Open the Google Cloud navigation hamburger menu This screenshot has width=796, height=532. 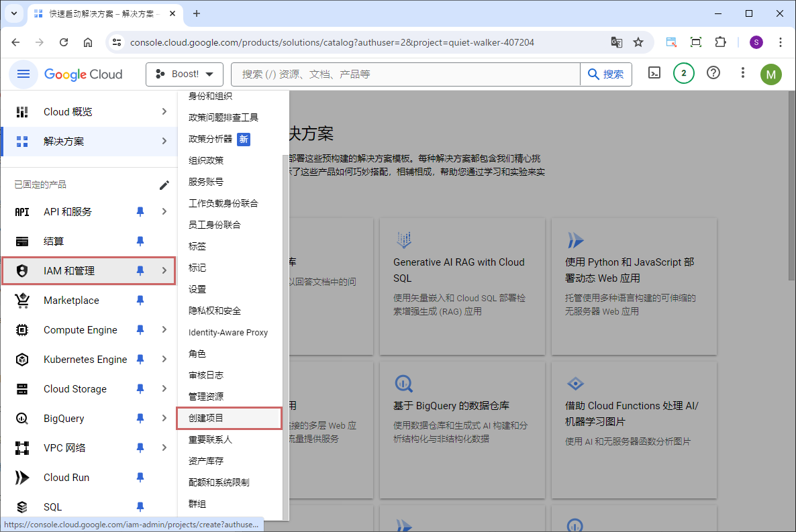[x=23, y=74]
